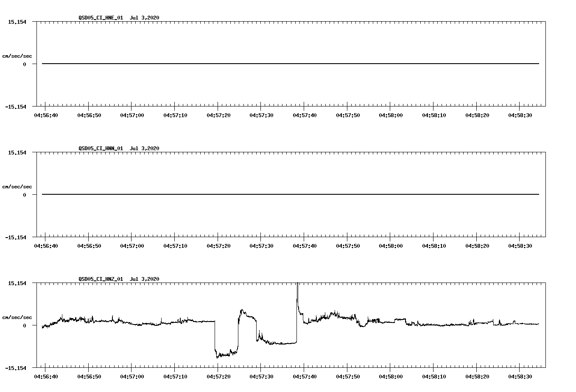Click the flat trace line in HNE plot
Image resolution: width=576 pixels, height=392 pixels.
pyautogui.click(x=291, y=64)
